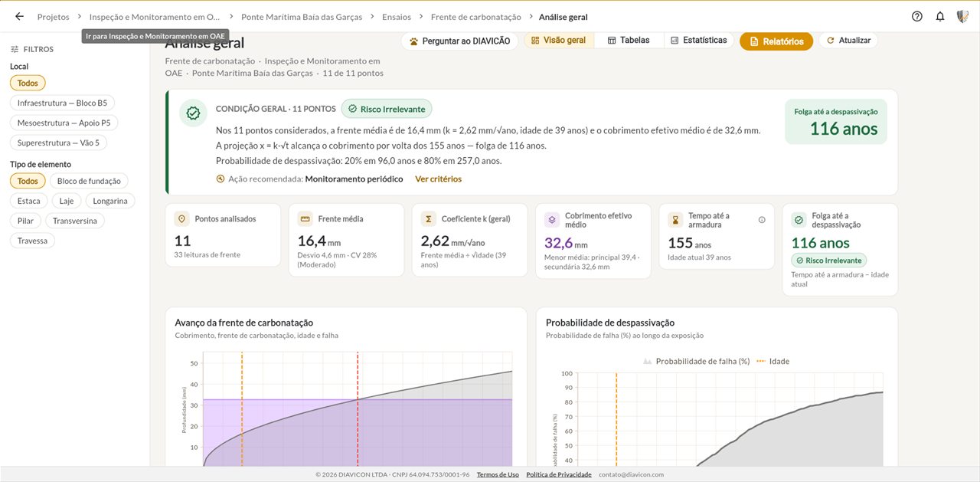Open Projetos breadcrumb
The image size is (980, 482).
point(53,17)
